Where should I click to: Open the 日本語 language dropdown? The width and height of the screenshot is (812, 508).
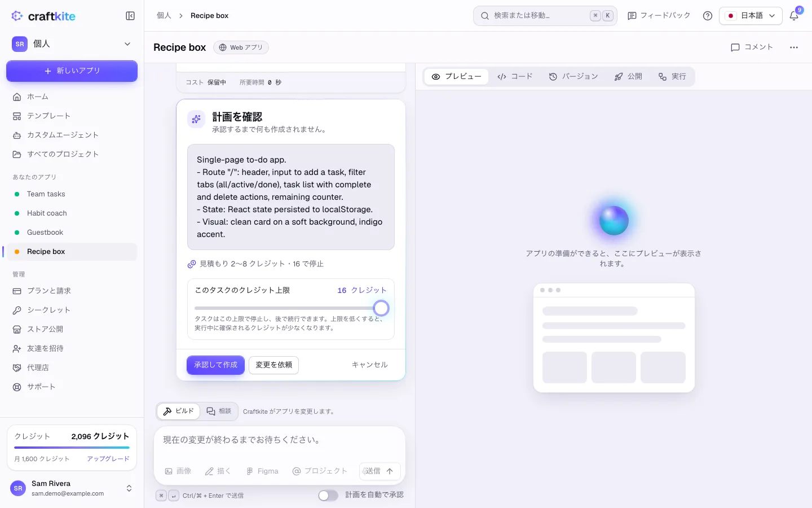[751, 16]
